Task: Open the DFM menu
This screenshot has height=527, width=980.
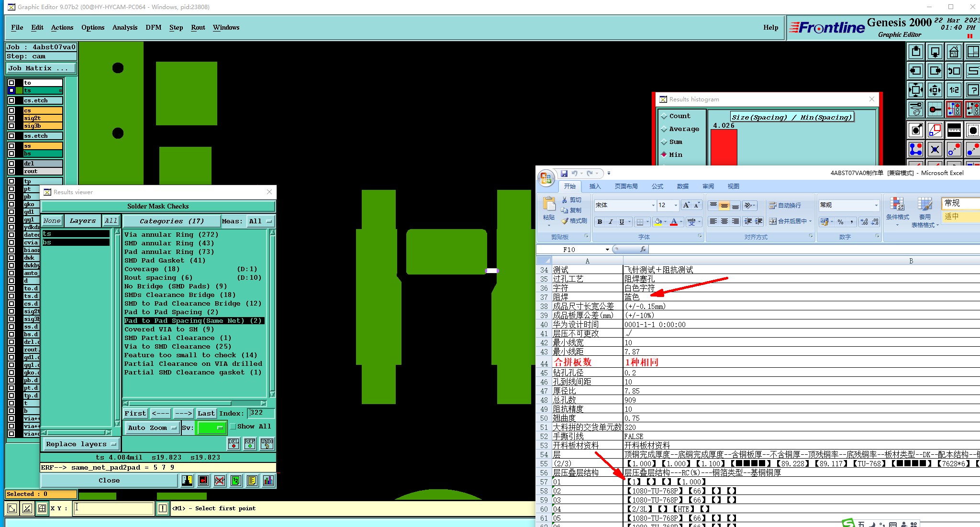Action: [153, 27]
